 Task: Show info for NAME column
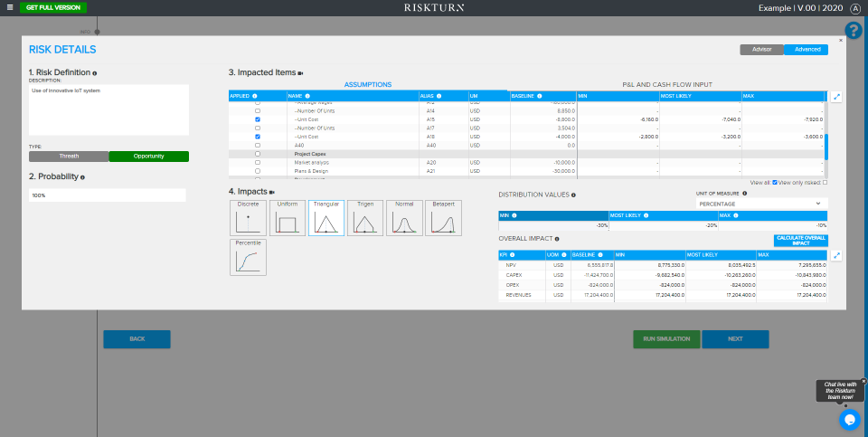click(307, 97)
